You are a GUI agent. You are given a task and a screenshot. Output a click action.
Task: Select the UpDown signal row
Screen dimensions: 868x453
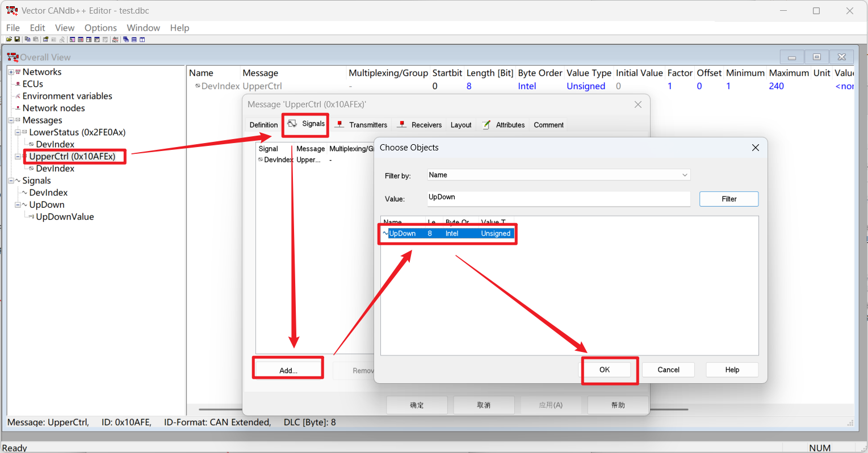point(447,233)
